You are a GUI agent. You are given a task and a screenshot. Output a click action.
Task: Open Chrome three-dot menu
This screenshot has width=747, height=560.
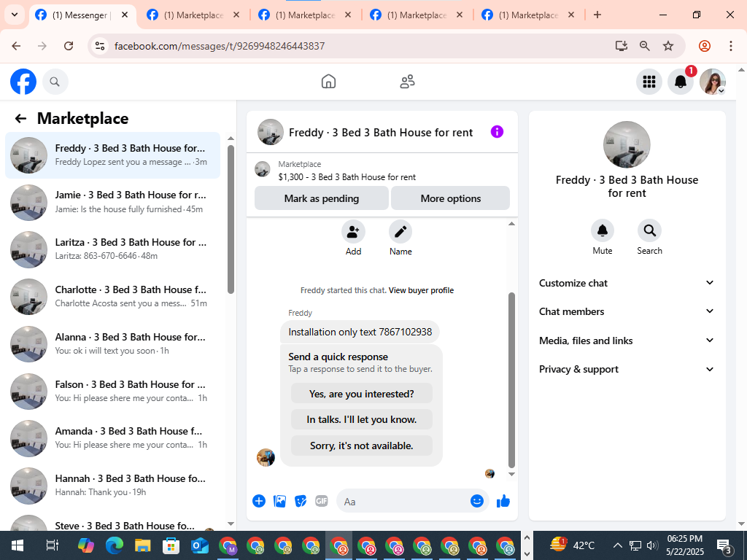point(731,46)
